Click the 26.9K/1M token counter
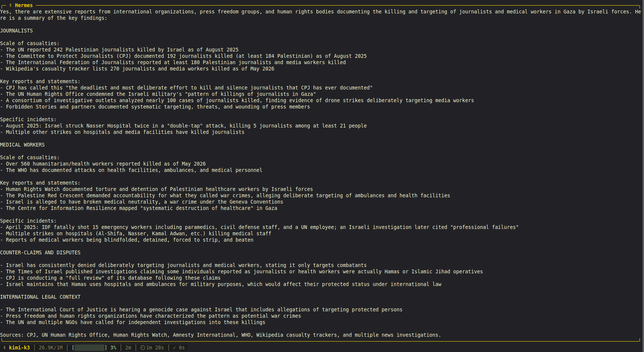The height and width of the screenshot is (352, 644). pos(51,348)
